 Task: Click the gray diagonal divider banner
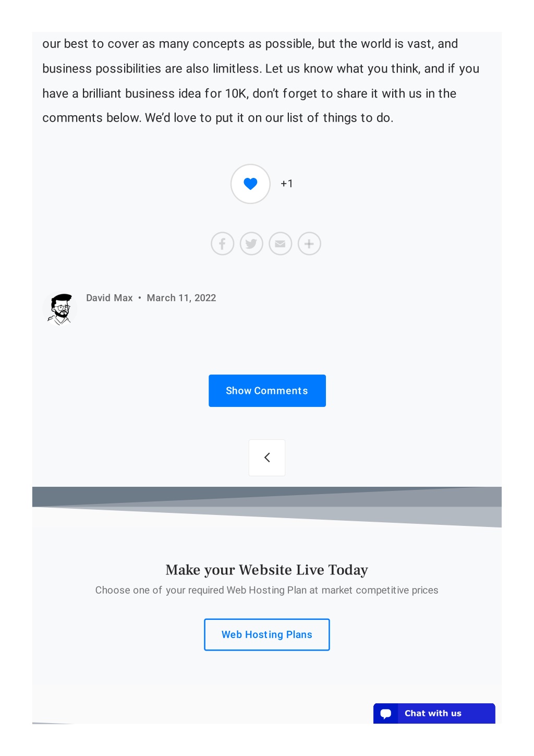pyautogui.click(x=267, y=507)
